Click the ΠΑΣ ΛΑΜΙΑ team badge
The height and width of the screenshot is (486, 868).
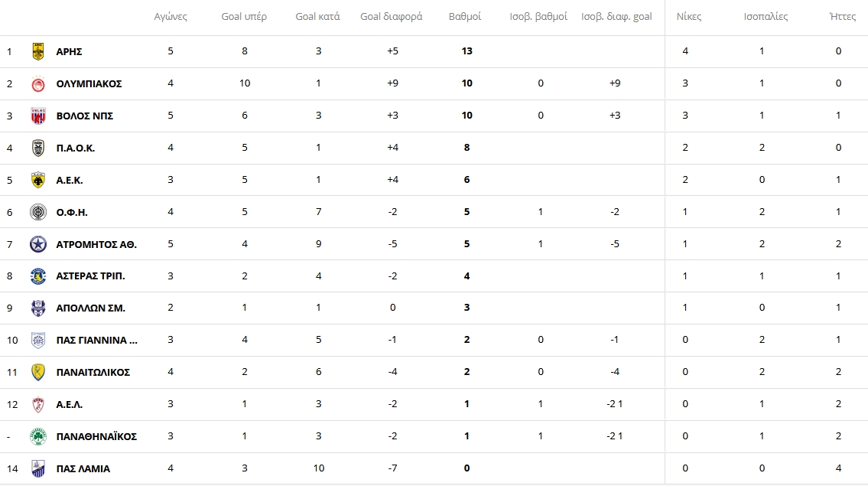tap(38, 469)
